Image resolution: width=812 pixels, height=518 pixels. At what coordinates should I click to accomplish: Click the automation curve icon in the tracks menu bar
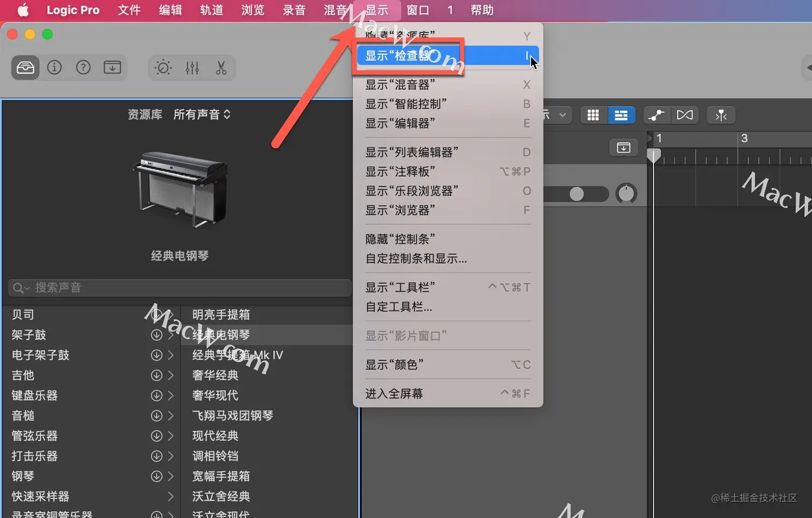click(x=656, y=115)
